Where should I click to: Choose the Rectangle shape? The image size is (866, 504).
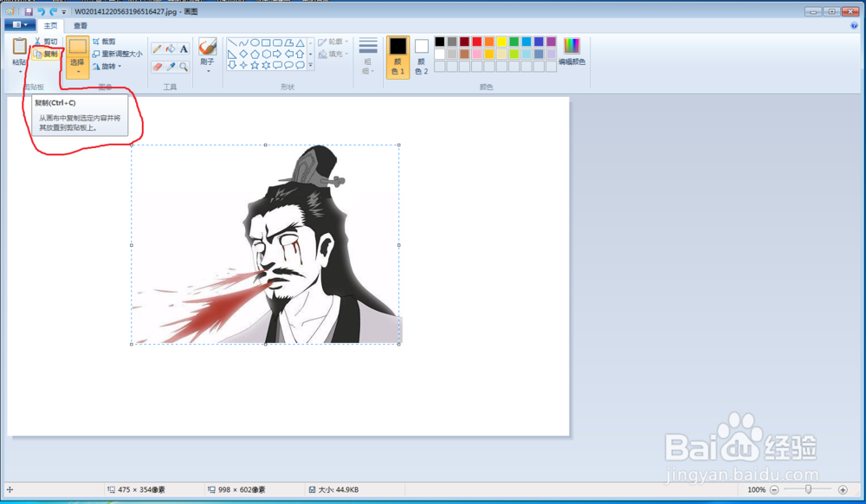(x=266, y=42)
